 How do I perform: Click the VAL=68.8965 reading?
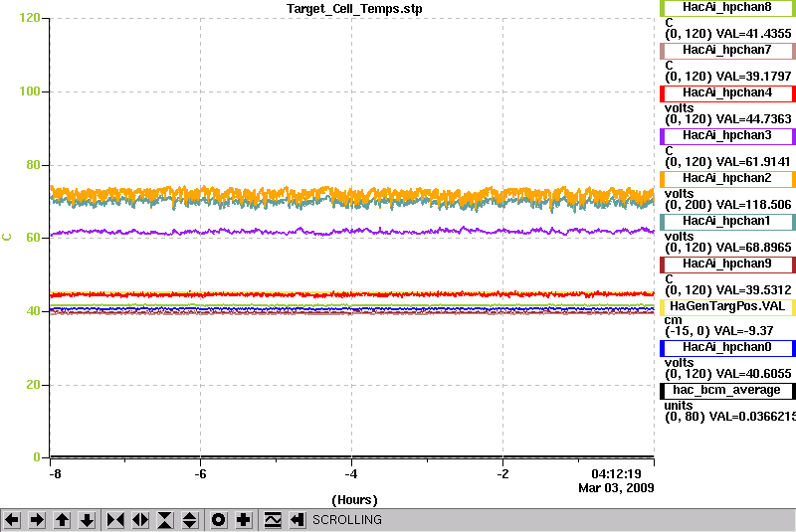pos(753,248)
